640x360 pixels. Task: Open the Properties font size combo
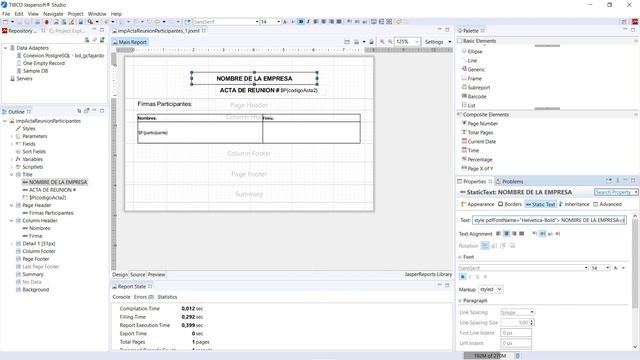[600, 268]
